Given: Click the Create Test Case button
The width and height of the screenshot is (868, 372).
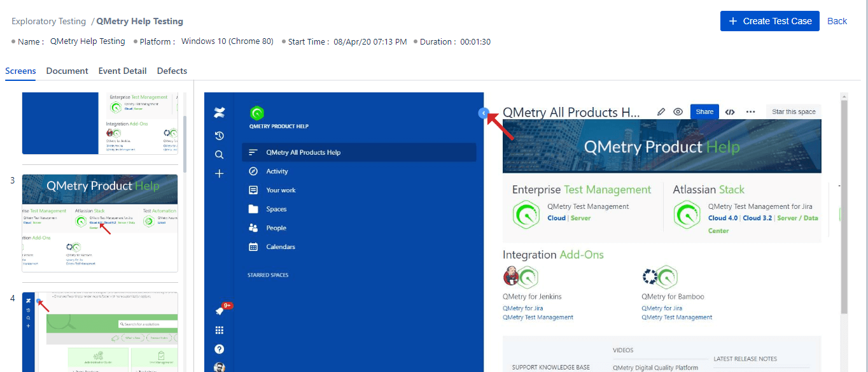Looking at the screenshot, I should [769, 21].
